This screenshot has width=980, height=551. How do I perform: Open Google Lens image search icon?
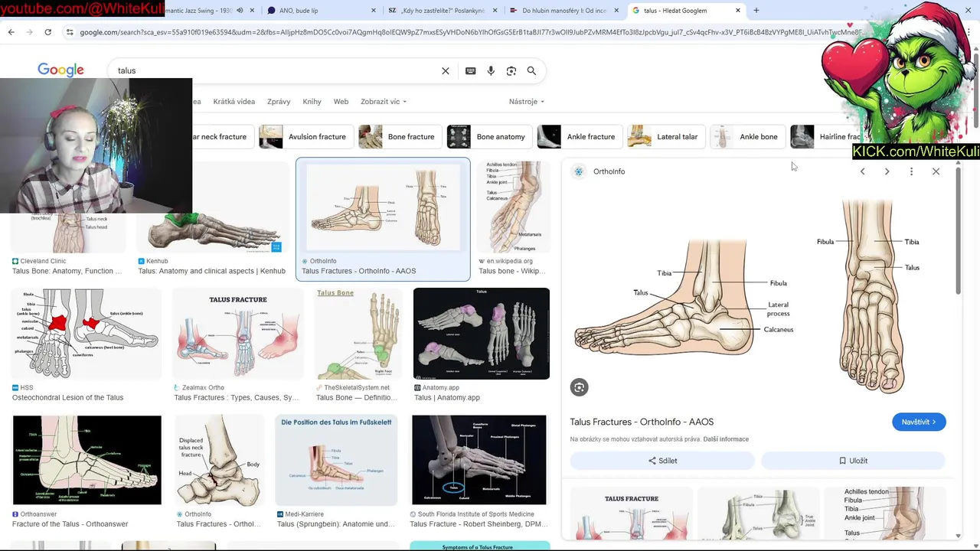(x=511, y=70)
